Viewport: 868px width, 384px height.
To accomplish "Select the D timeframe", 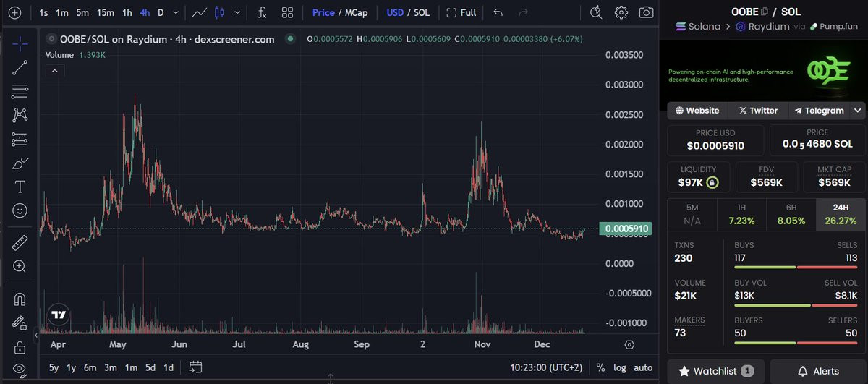I will (161, 12).
